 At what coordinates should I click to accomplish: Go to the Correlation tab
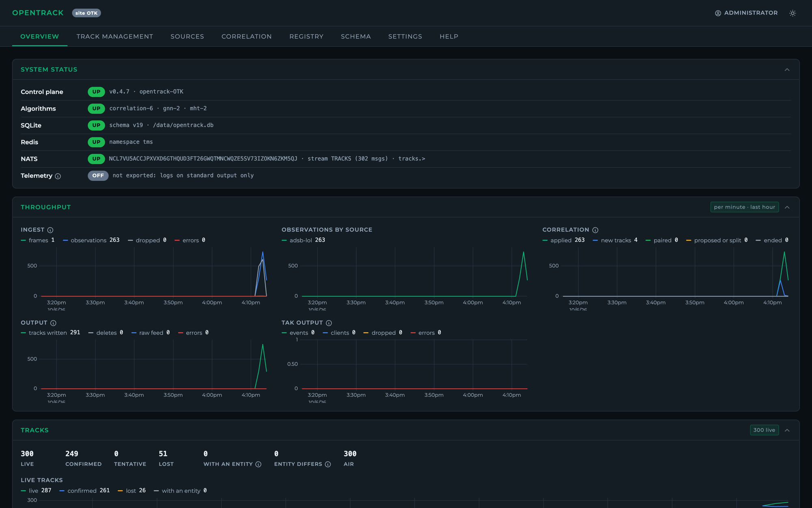click(246, 37)
